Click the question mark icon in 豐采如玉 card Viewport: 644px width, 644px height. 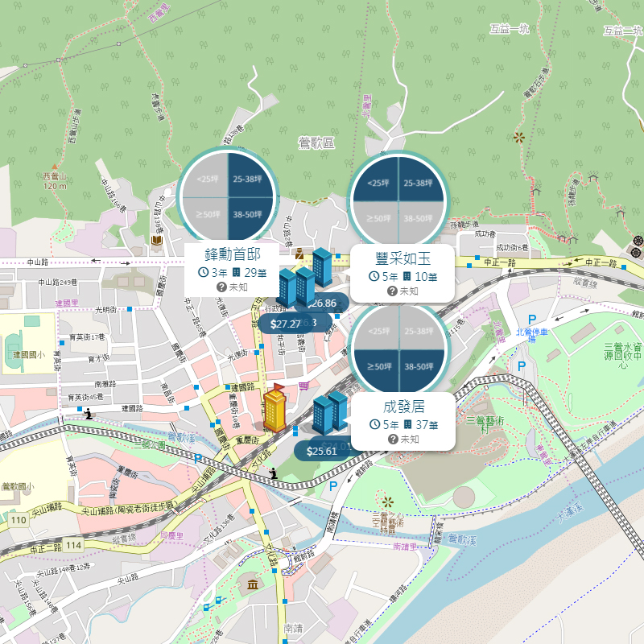[392, 291]
